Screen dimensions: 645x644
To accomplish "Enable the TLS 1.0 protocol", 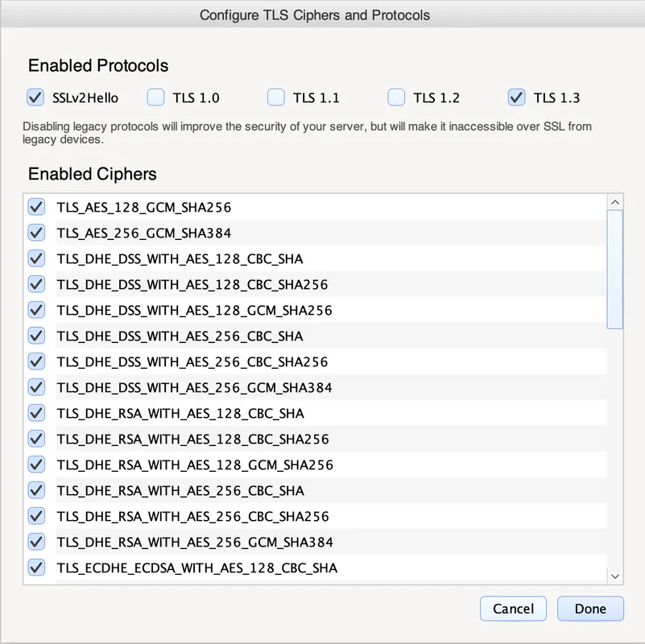I will (155, 97).
